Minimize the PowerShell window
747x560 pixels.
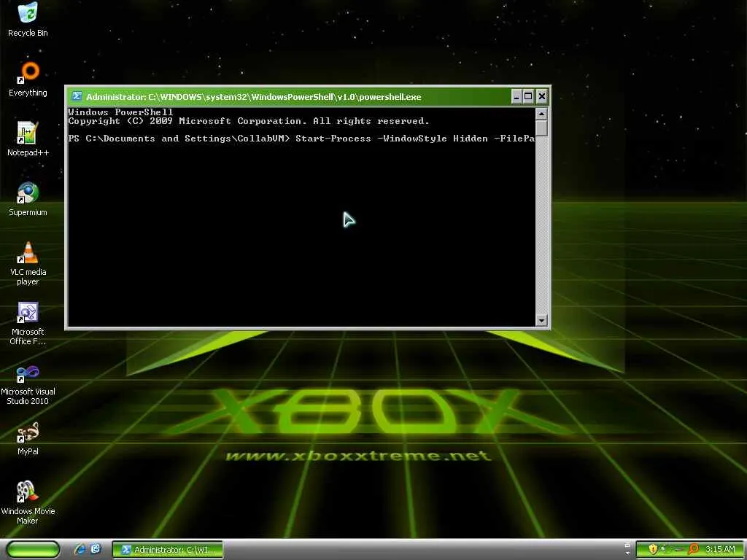(516, 97)
